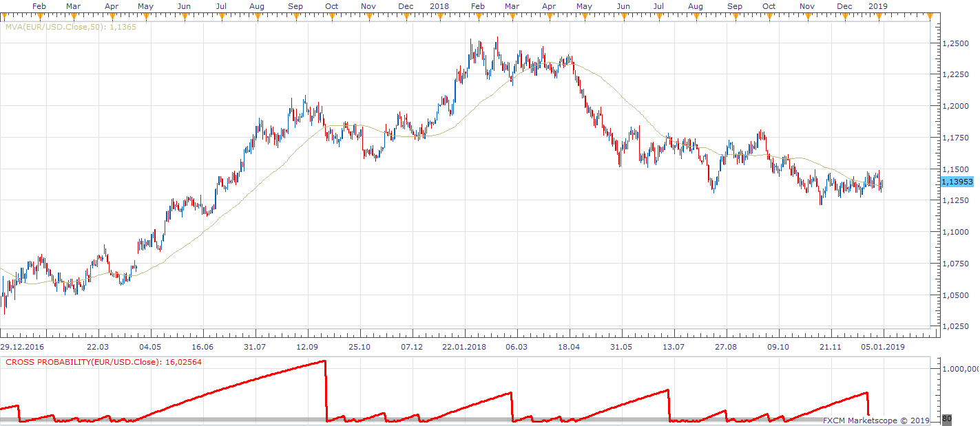Click the current price tag 1,13953
Viewport: 980px width, 426px height.
point(956,182)
